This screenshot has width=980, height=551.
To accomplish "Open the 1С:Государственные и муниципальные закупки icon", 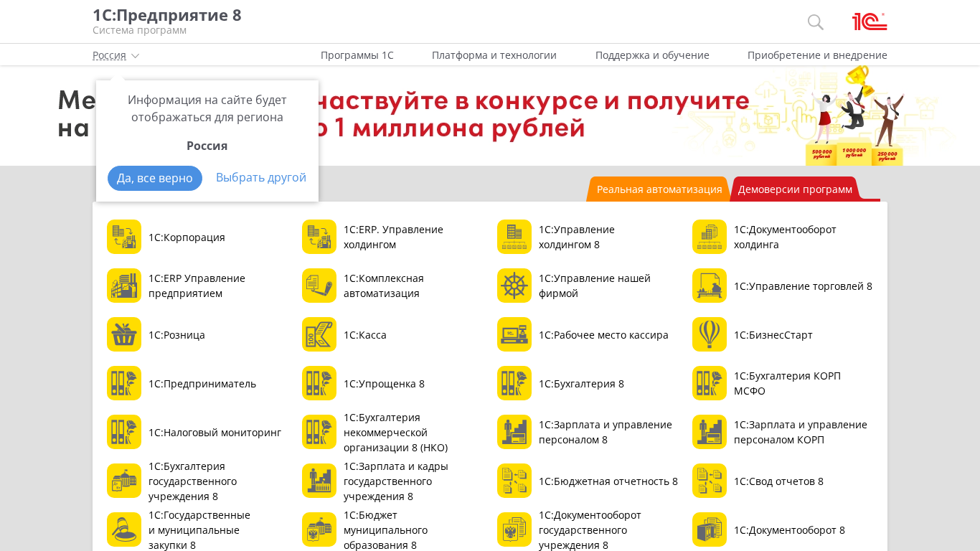I will point(124,529).
